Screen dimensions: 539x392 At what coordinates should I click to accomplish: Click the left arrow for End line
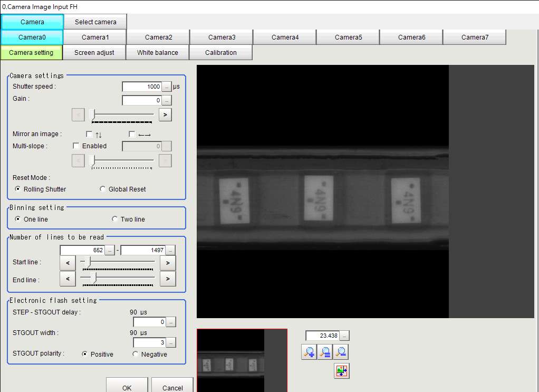(67, 279)
